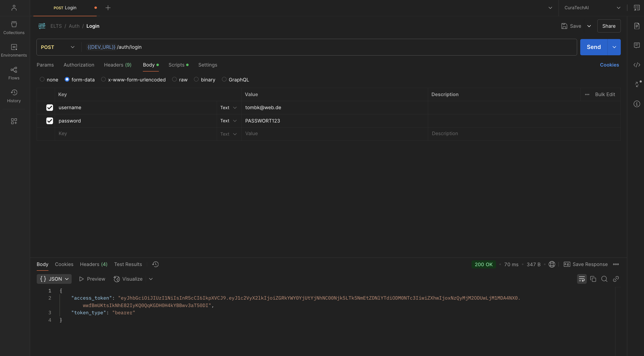The height and width of the screenshot is (356, 644).
Task: Switch to the Settings tab
Action: point(208,65)
